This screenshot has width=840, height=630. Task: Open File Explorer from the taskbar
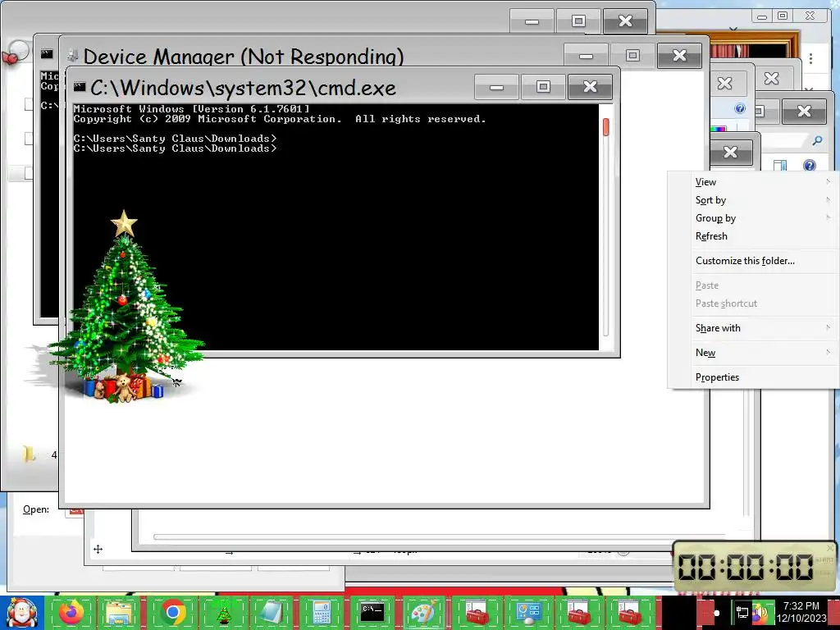coord(118,613)
